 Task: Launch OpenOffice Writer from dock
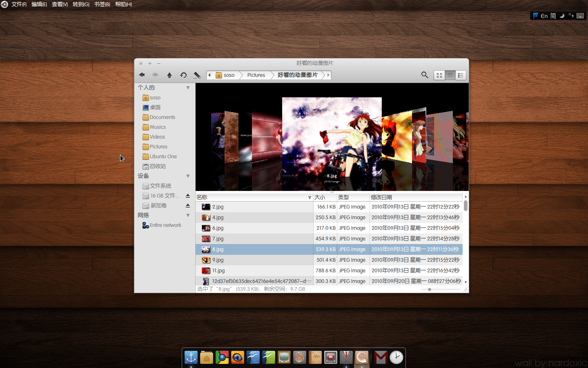(253, 357)
